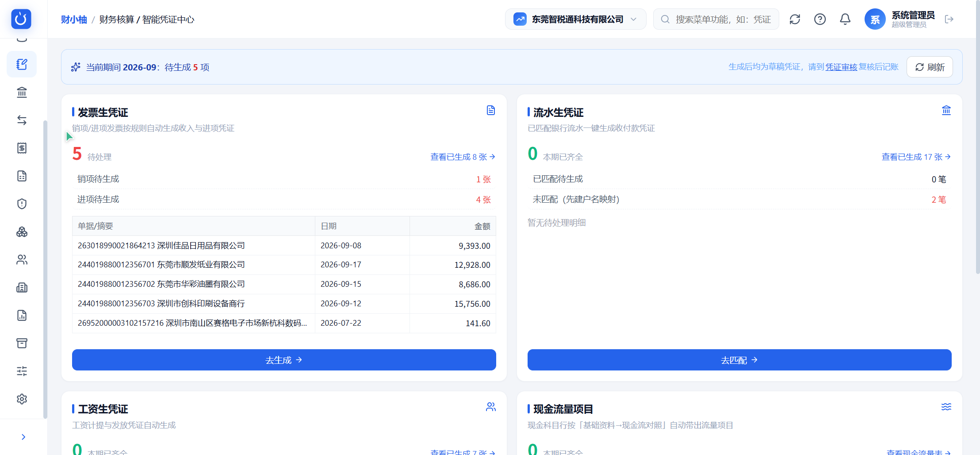Focus the 搜索菜单功能 search field

point(716,19)
